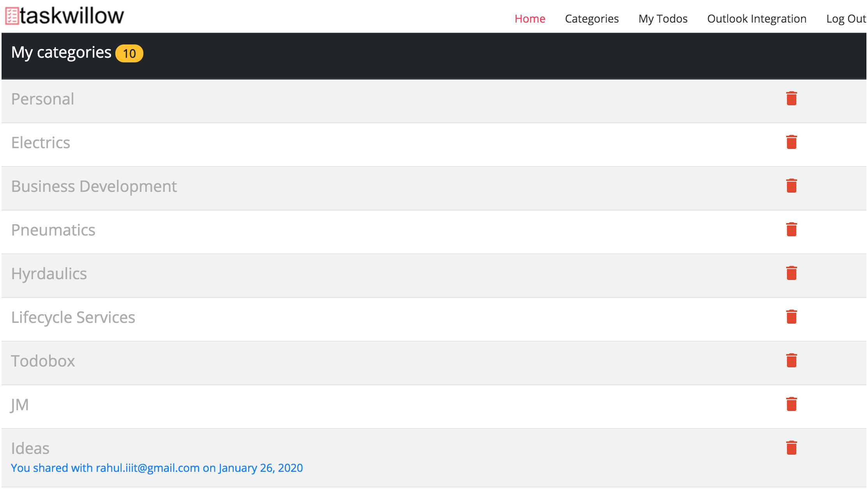Screen dimensions: 868x489
Task: Open the Ideas category
Action: (x=30, y=448)
